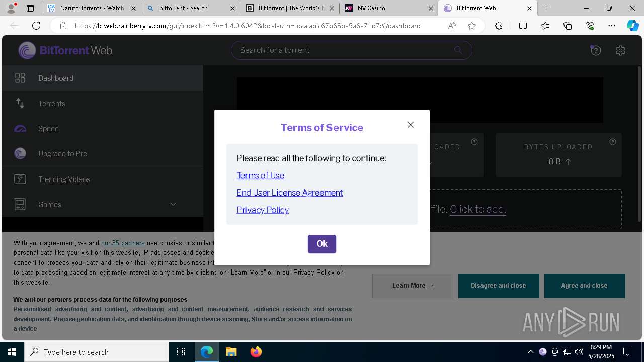This screenshot has width=644, height=362.
Task: Open the browser Extensions icon
Action: 499,26
